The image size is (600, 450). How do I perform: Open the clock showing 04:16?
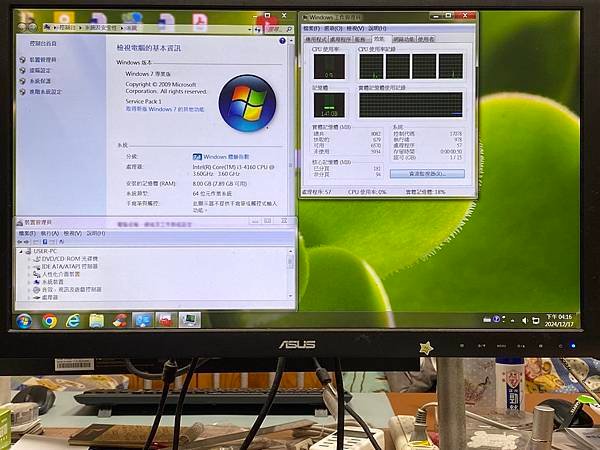559,320
